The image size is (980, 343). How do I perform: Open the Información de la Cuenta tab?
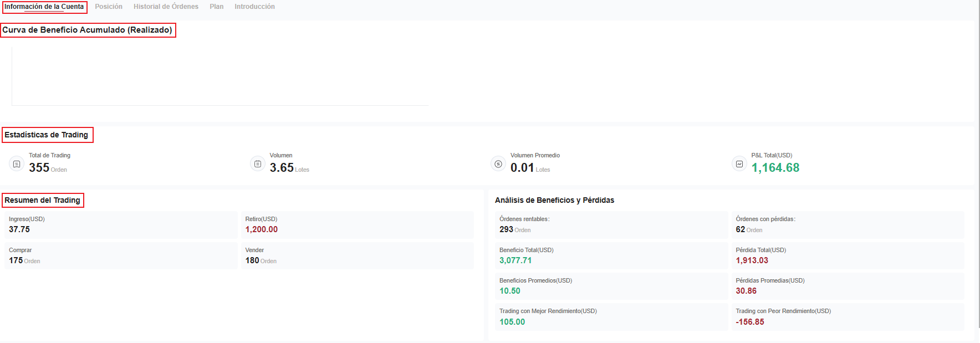44,7
